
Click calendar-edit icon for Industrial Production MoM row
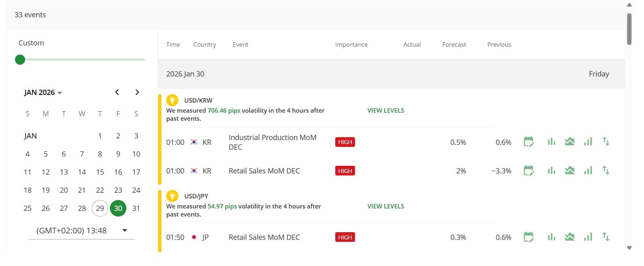tap(528, 142)
